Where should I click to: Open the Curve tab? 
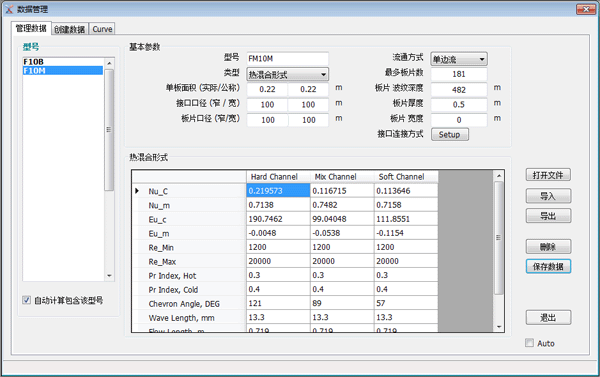[x=102, y=29]
